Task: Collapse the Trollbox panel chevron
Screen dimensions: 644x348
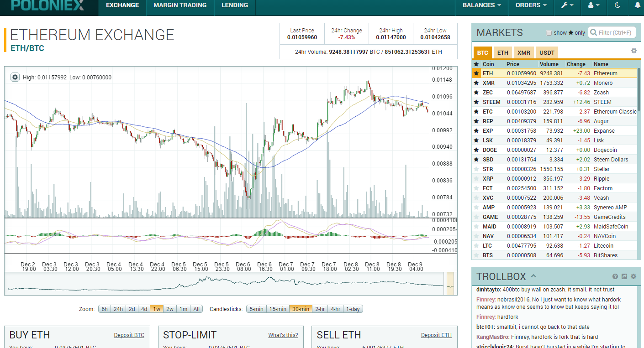Action: pos(533,276)
